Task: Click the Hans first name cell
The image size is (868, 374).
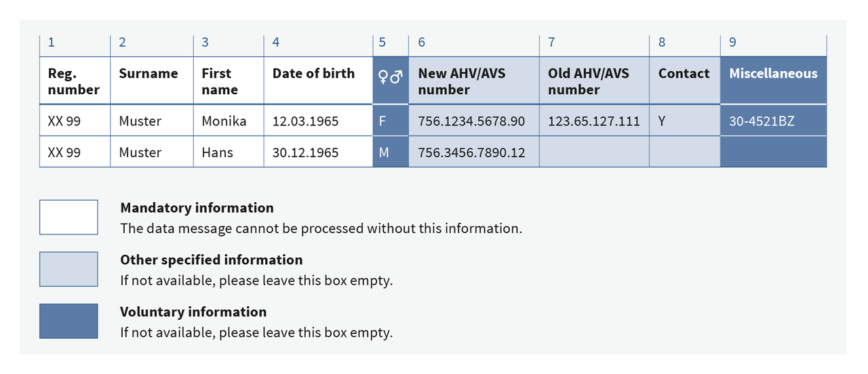Action: [x=218, y=152]
